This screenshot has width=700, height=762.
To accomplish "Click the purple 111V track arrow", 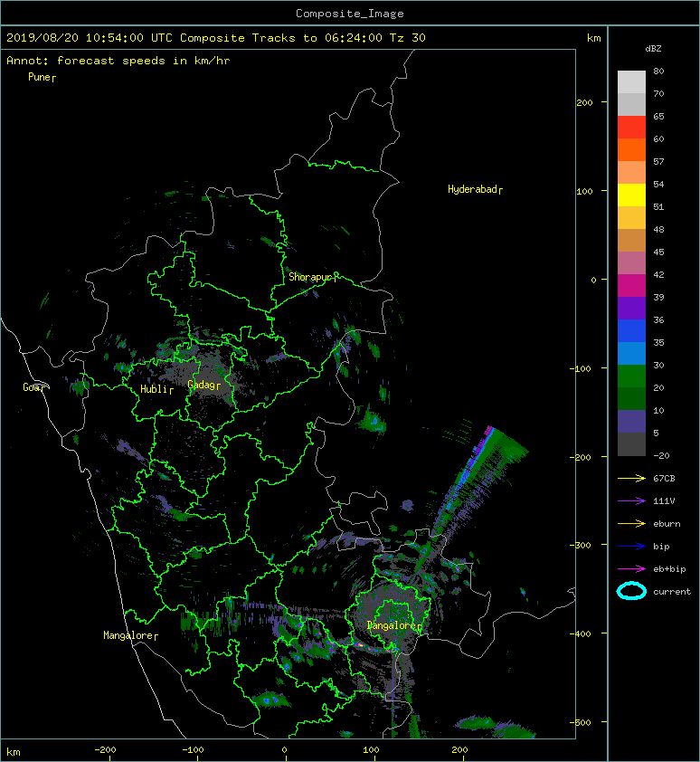I will pyautogui.click(x=631, y=501).
